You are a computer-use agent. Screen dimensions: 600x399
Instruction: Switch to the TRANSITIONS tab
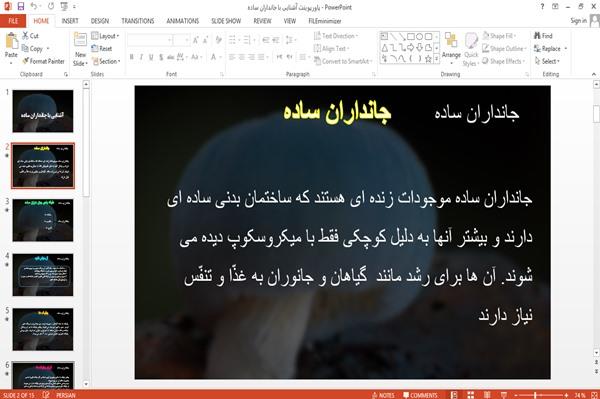pos(138,21)
